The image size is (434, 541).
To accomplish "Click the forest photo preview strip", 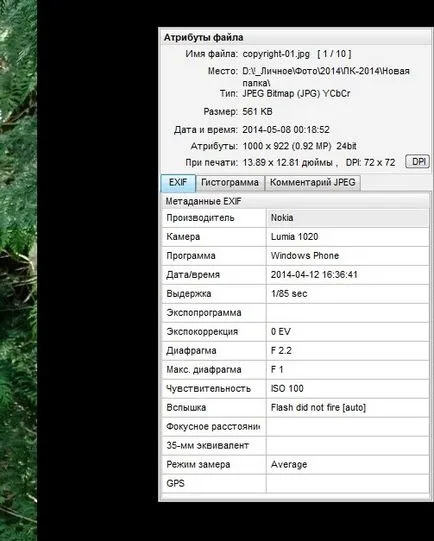I will 18,270.
